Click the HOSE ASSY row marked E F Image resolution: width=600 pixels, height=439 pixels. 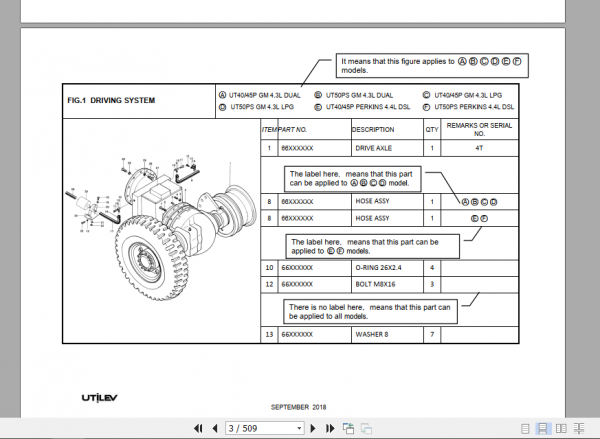[390, 218]
